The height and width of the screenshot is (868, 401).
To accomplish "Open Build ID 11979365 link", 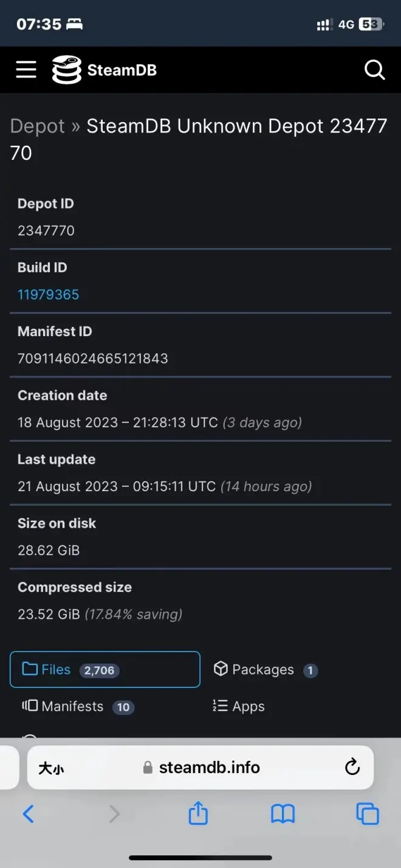I will coord(49,295).
